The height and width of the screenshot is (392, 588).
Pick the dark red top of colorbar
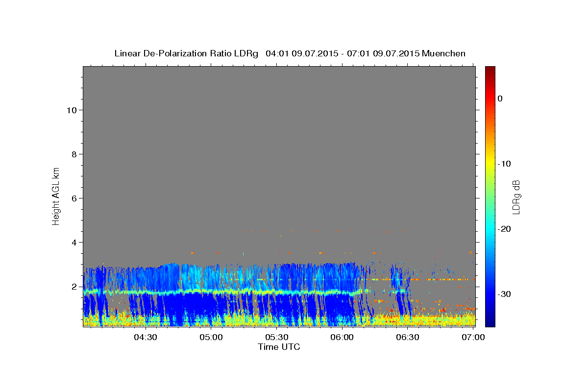click(x=490, y=69)
